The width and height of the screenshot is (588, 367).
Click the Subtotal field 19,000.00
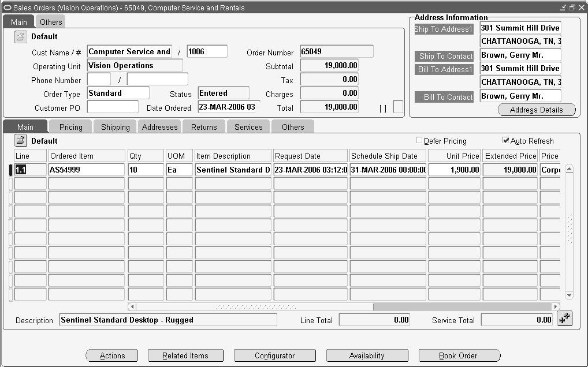(x=329, y=65)
